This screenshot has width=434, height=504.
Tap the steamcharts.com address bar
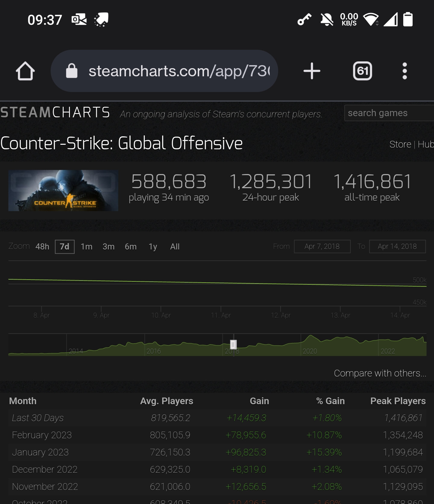coord(164,71)
